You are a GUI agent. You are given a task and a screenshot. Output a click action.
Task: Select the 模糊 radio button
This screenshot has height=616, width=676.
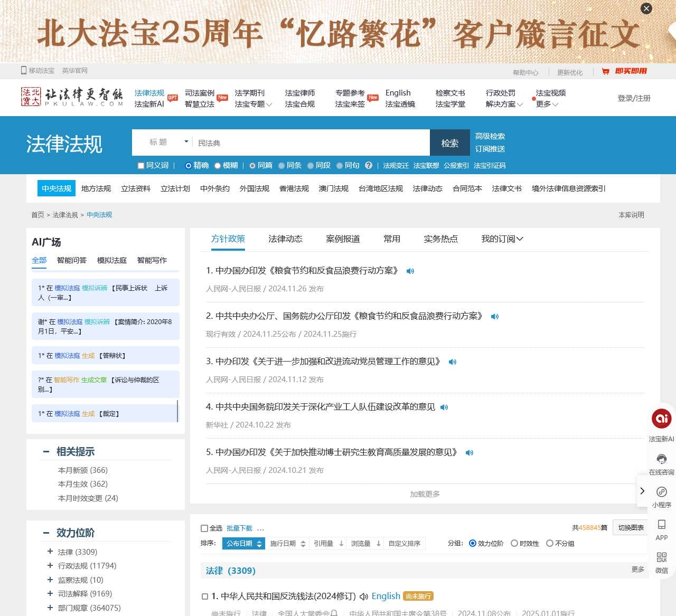pyautogui.click(x=218, y=166)
